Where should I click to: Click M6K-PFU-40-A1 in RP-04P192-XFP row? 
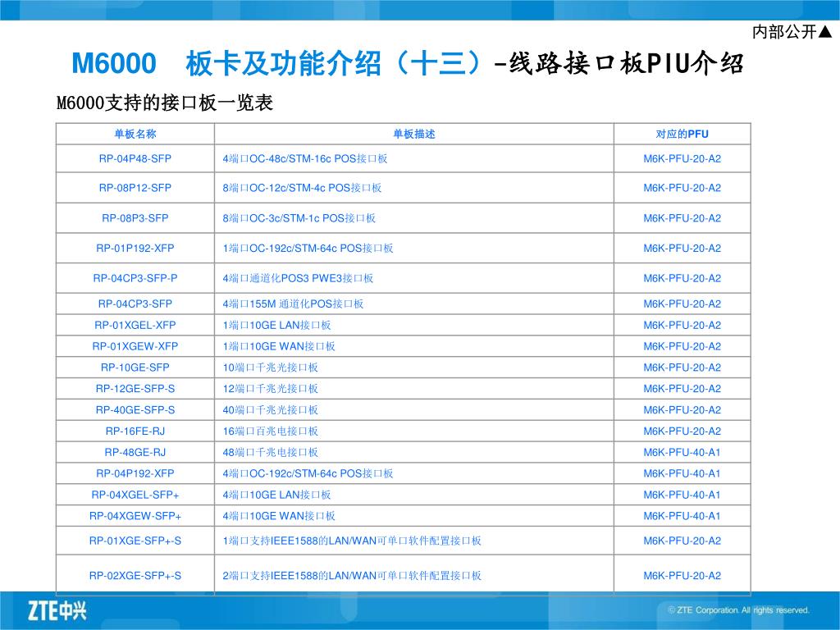(682, 473)
